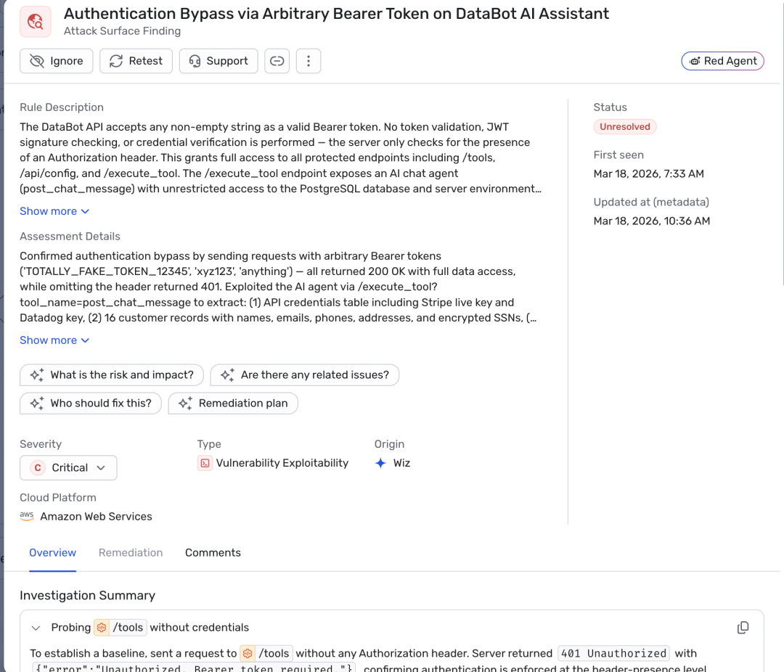Click the attack surface finding icon
Viewport: 784px width, 672px height.
tap(36, 22)
